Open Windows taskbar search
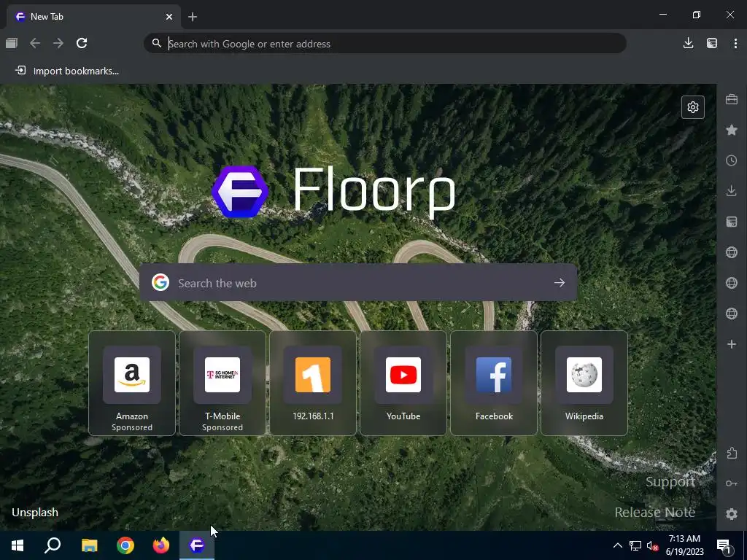 (53, 545)
